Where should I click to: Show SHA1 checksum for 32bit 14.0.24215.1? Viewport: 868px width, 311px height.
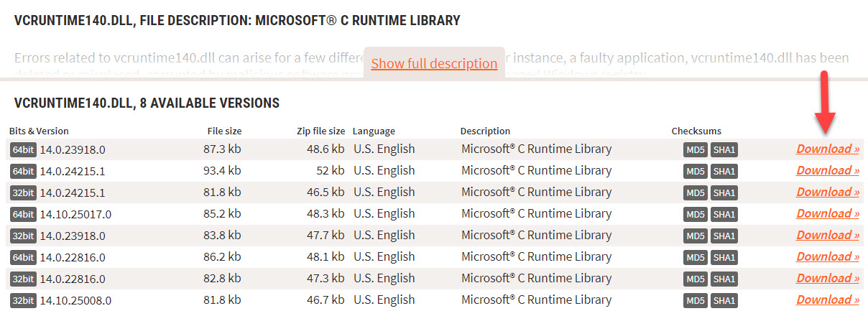pyautogui.click(x=724, y=193)
